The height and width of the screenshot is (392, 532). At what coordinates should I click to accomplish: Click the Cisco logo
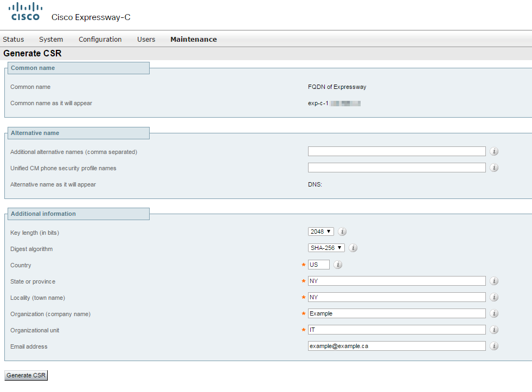click(25, 11)
